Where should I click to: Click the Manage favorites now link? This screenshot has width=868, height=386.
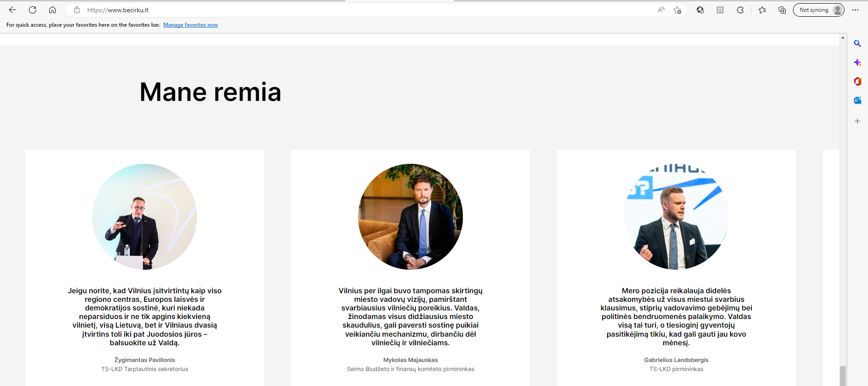[190, 25]
